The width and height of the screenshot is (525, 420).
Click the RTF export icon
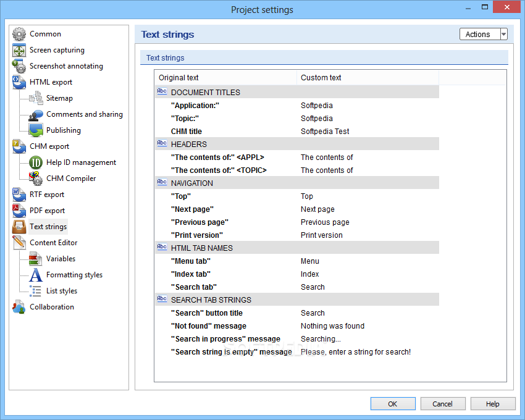point(19,195)
